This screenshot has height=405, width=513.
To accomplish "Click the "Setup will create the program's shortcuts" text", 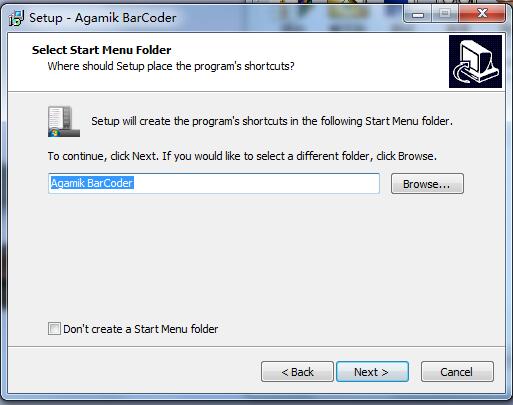I will click(x=272, y=121).
